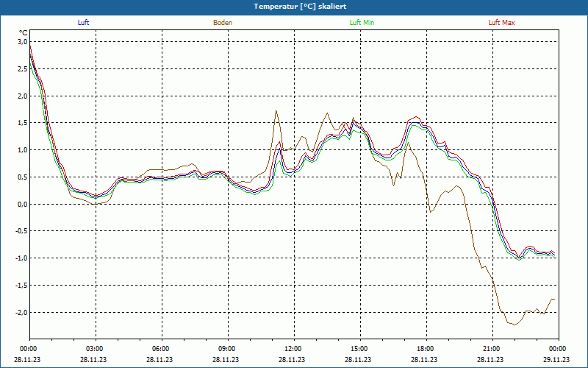Click the Boden curve peak near 11:00

276,110
